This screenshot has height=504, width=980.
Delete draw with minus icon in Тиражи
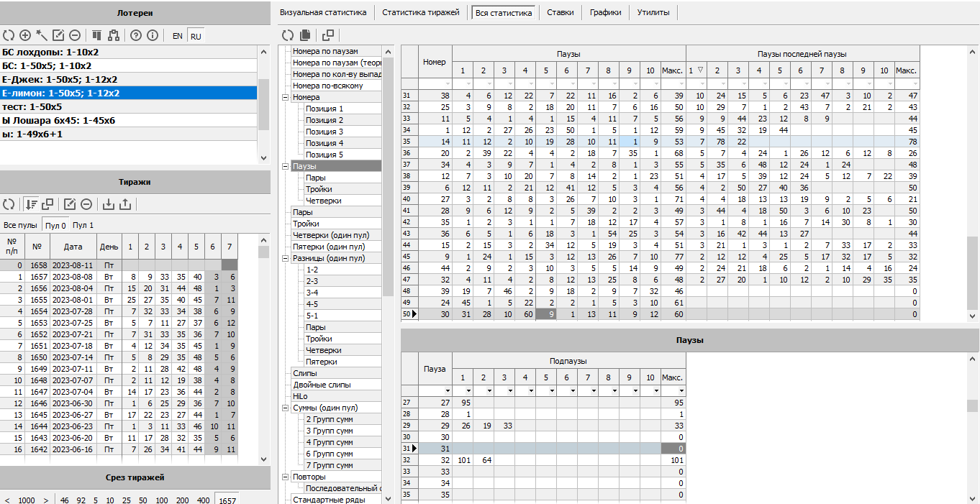click(x=86, y=204)
